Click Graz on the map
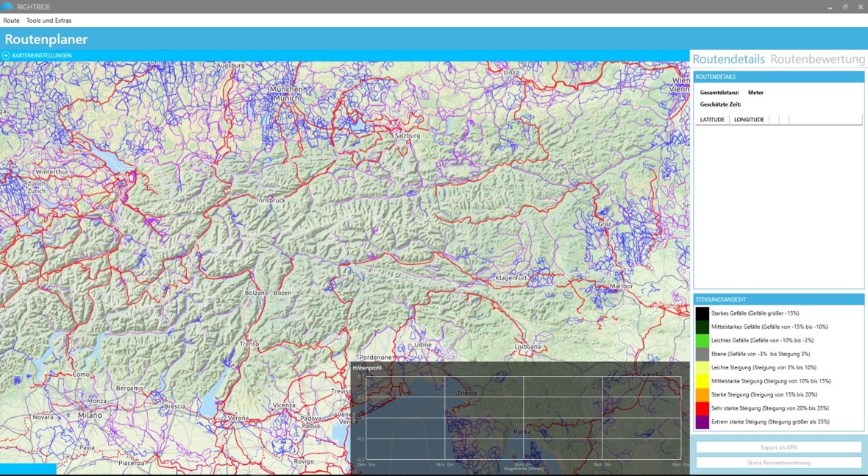 [x=604, y=224]
